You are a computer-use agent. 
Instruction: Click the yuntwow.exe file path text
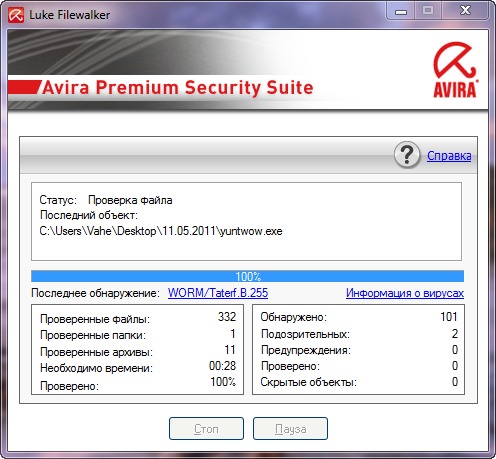pos(161,231)
